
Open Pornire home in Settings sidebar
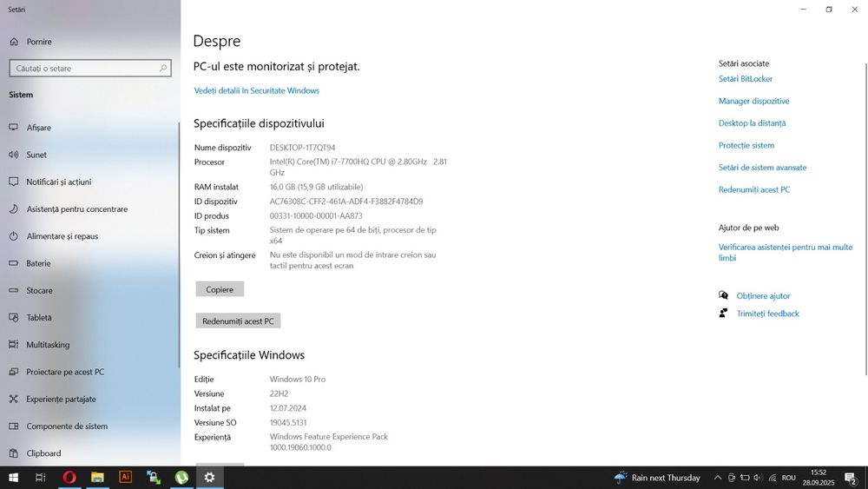[x=31, y=42]
